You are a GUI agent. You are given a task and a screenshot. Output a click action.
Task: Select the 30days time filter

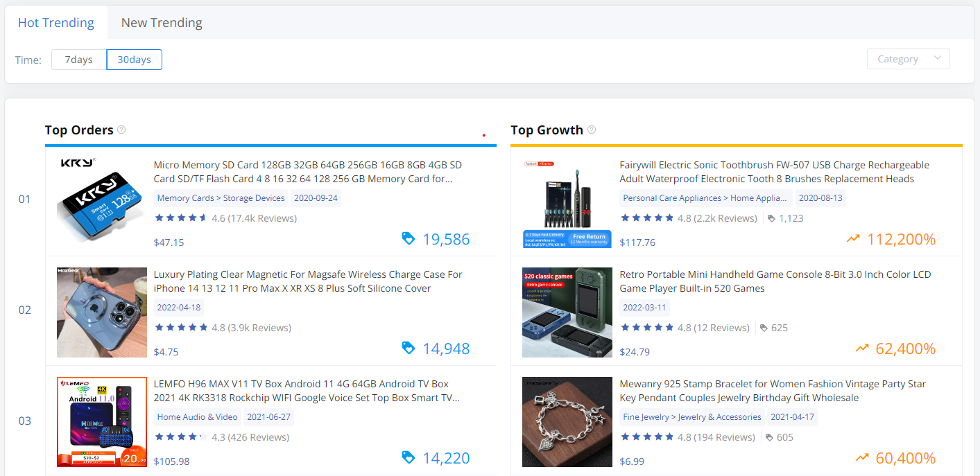[134, 60]
